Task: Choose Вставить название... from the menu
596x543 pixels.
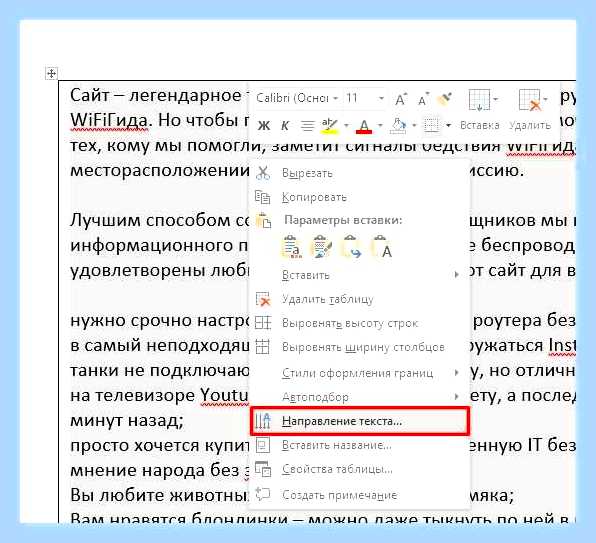Action: [x=359, y=445]
